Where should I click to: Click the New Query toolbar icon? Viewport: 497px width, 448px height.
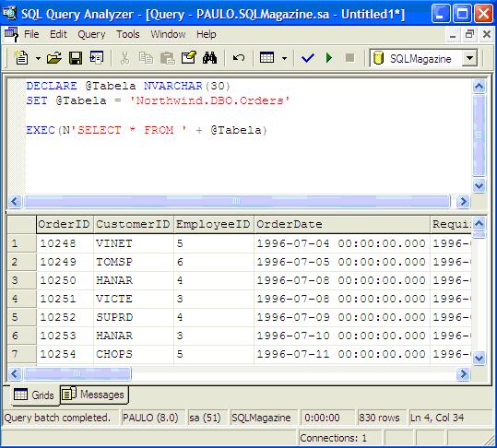21,58
